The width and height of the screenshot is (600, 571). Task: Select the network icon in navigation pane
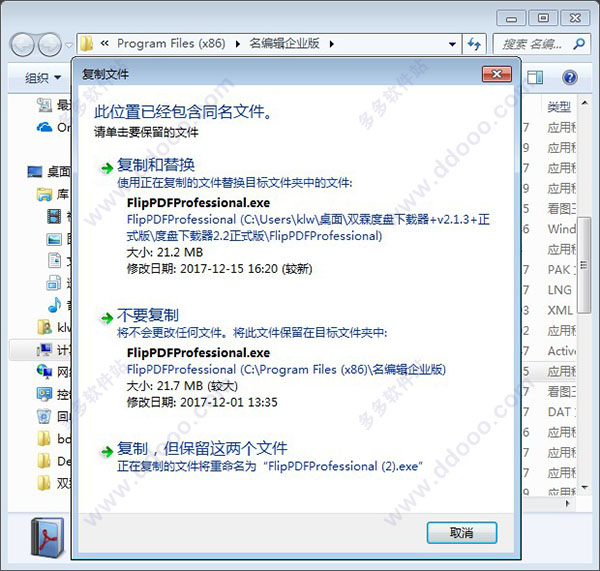point(44,371)
